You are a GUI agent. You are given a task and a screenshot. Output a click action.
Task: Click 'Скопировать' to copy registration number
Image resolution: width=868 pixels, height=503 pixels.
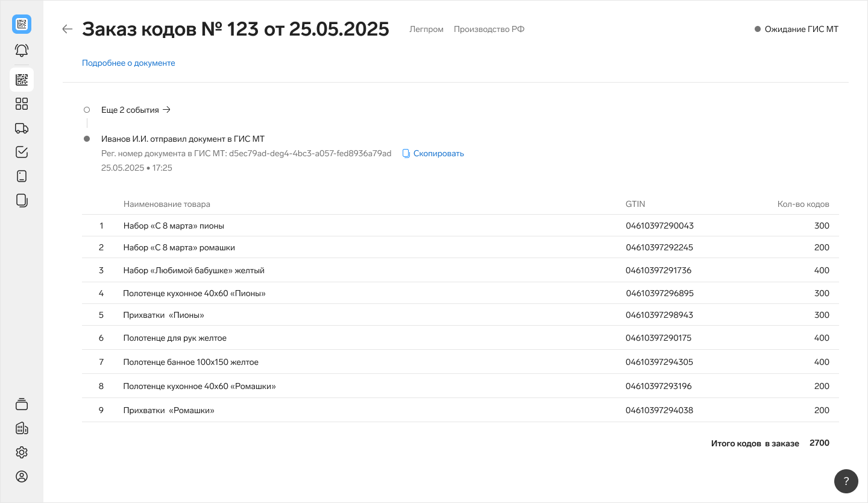point(433,153)
